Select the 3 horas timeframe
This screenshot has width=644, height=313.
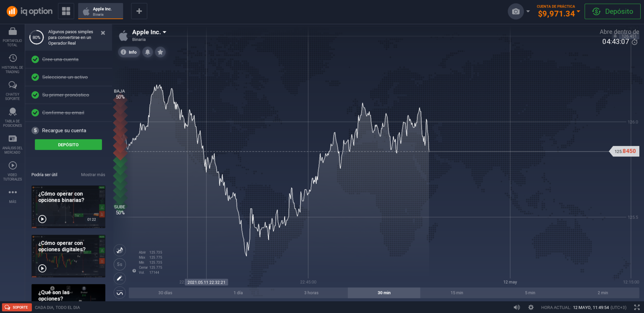[x=311, y=293]
